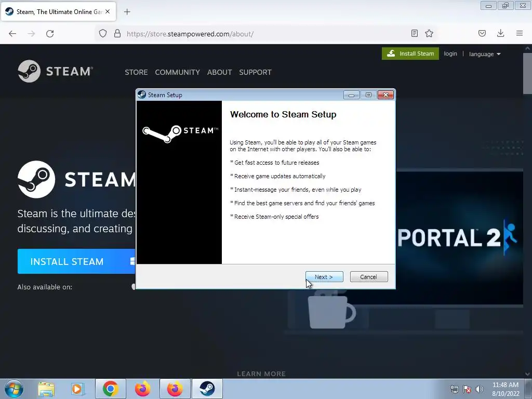Open the COMMUNITY menu
This screenshot has height=399, width=532.
point(178,72)
